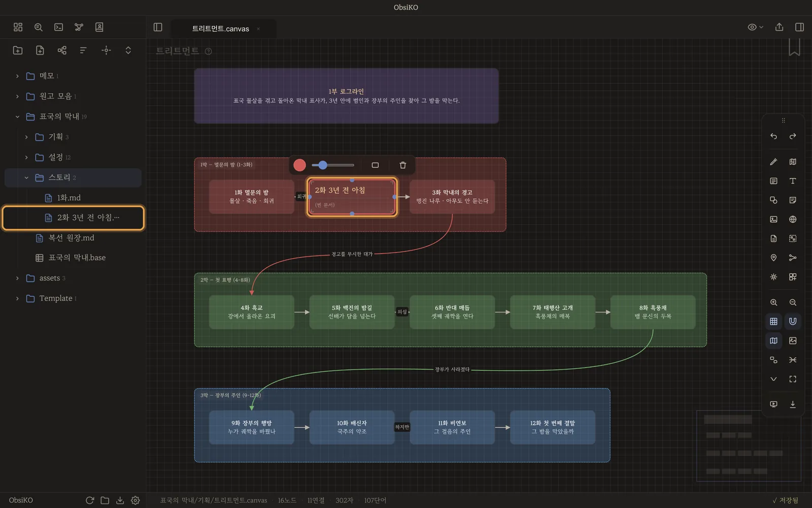Open 복선 원장.md in the file tree

click(71, 238)
